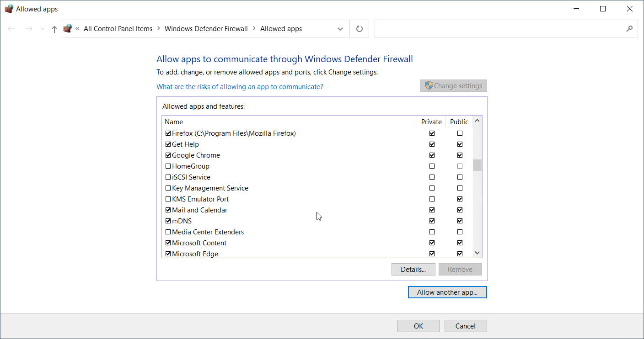Select Windows Defender Firewall breadcrumb
The height and width of the screenshot is (339, 644).
pos(206,29)
